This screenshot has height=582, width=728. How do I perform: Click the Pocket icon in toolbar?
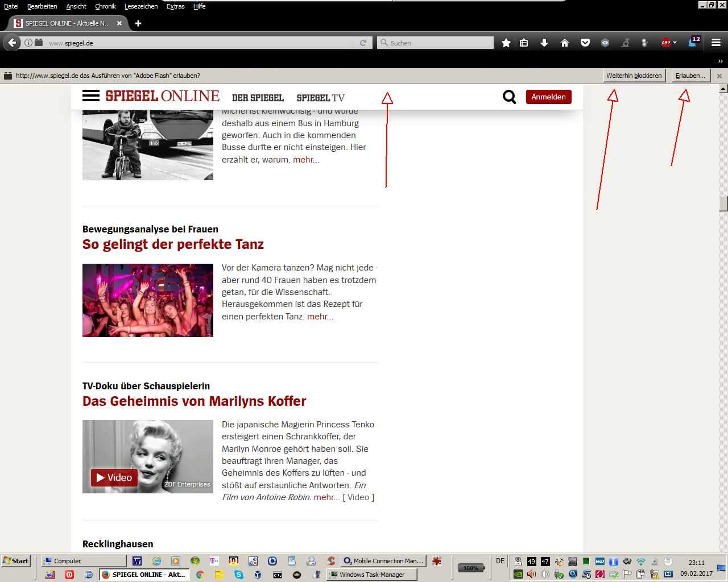(x=585, y=43)
